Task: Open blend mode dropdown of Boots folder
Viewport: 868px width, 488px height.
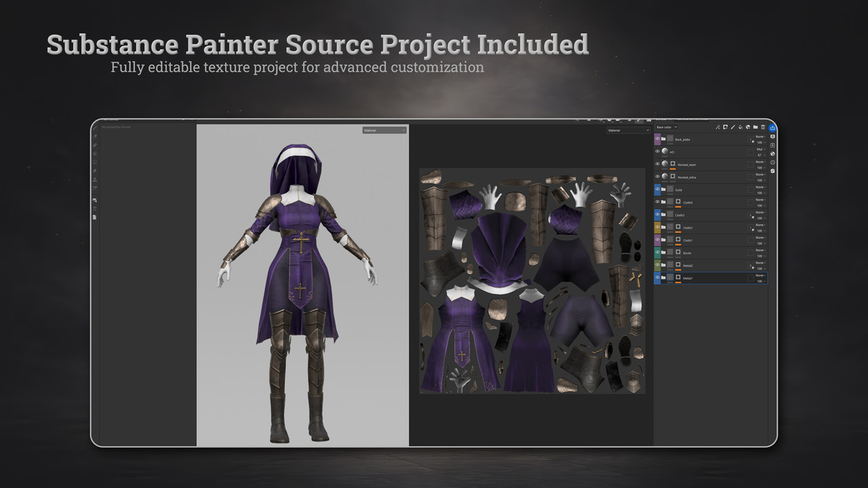Action: tap(760, 250)
